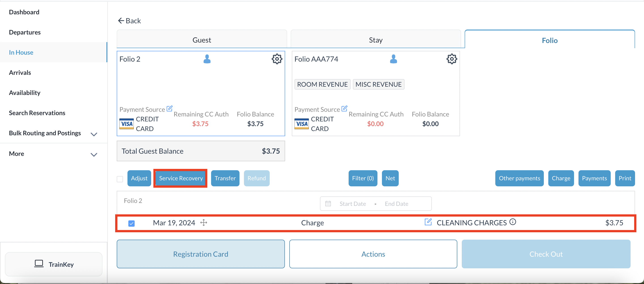This screenshot has height=284, width=644.
Task: Expand Bulk Routing and Postings menu
Action: click(94, 134)
